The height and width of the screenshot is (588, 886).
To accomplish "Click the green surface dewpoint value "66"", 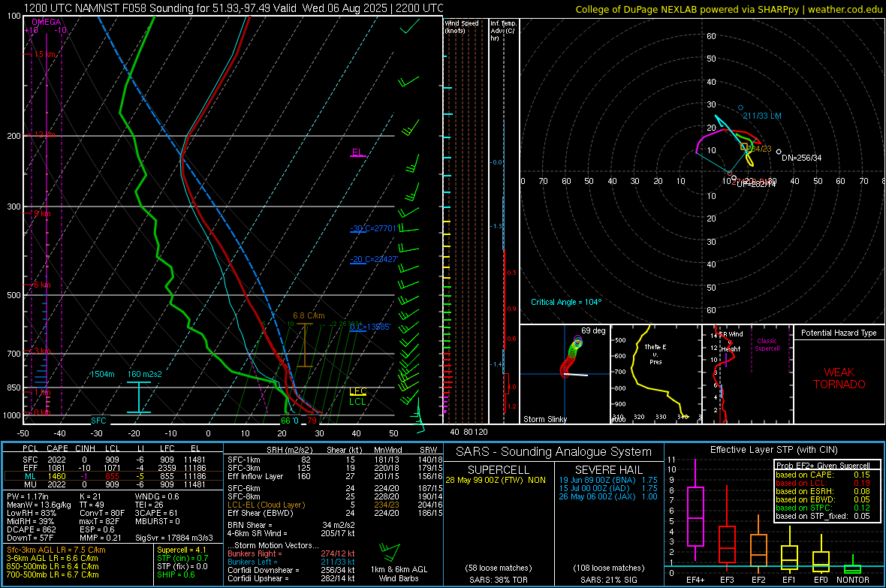I will 286,421.
